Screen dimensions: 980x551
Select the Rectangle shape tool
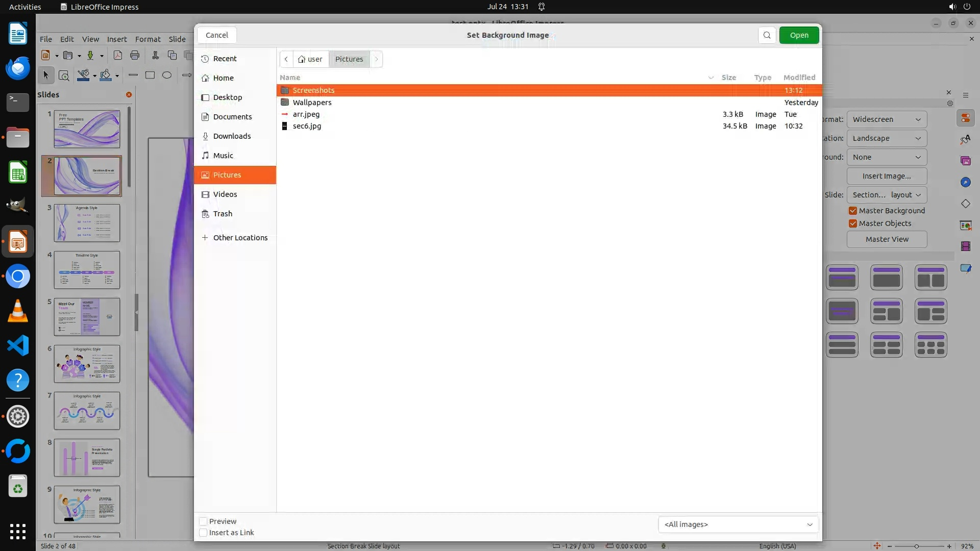pyautogui.click(x=150, y=75)
